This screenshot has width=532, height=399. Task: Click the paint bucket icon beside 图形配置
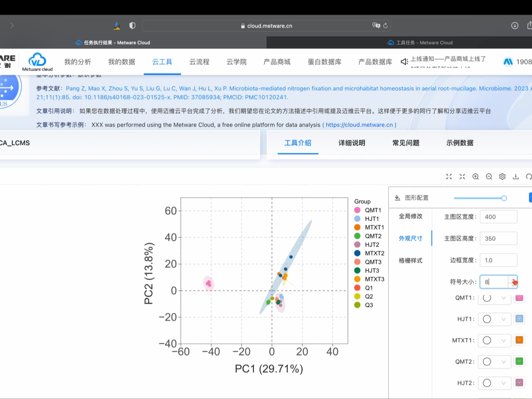tap(397, 198)
